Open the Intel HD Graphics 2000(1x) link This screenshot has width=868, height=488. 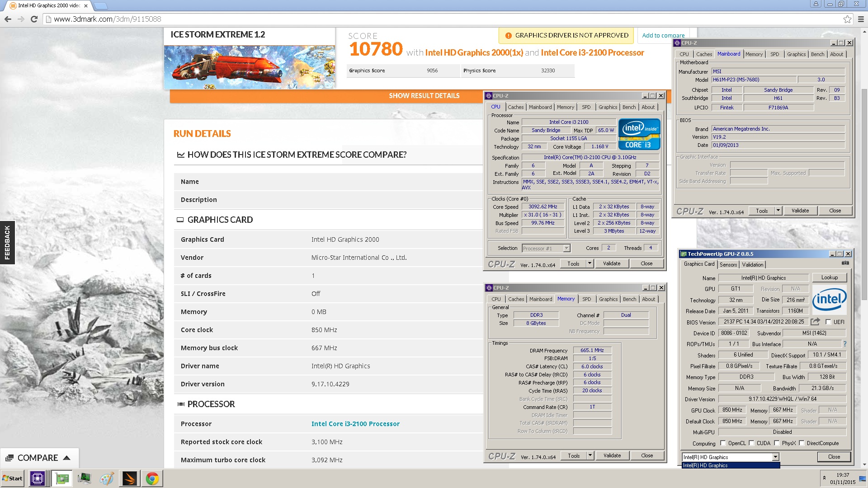pyautogui.click(x=474, y=52)
